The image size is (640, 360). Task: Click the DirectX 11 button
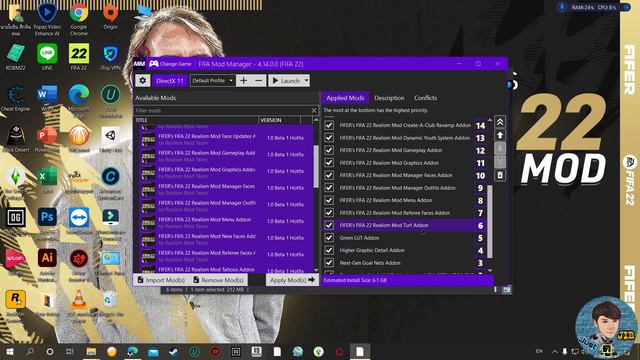point(170,80)
